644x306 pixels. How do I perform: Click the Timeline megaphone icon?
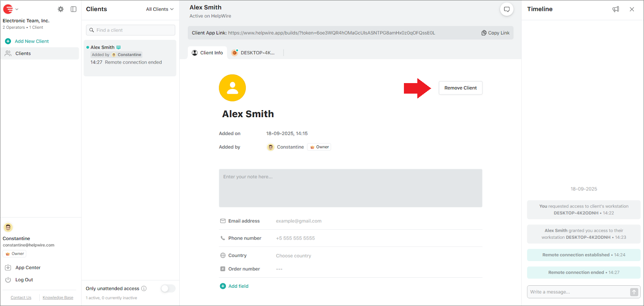click(x=616, y=9)
